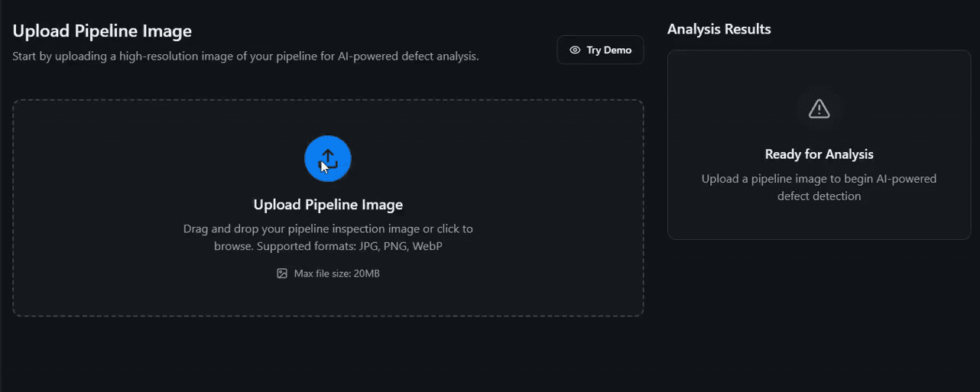
Task: Click the Max file size: 20MB text
Action: pyautogui.click(x=336, y=274)
